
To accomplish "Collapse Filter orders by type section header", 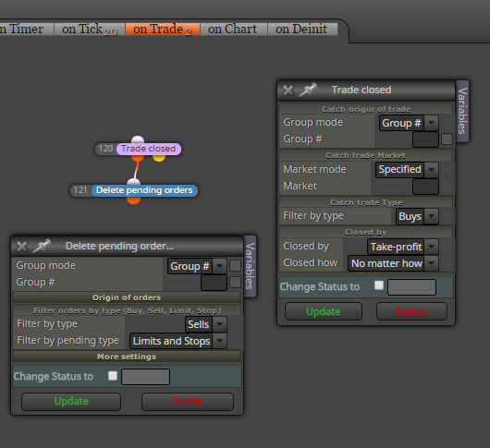I will (x=127, y=310).
